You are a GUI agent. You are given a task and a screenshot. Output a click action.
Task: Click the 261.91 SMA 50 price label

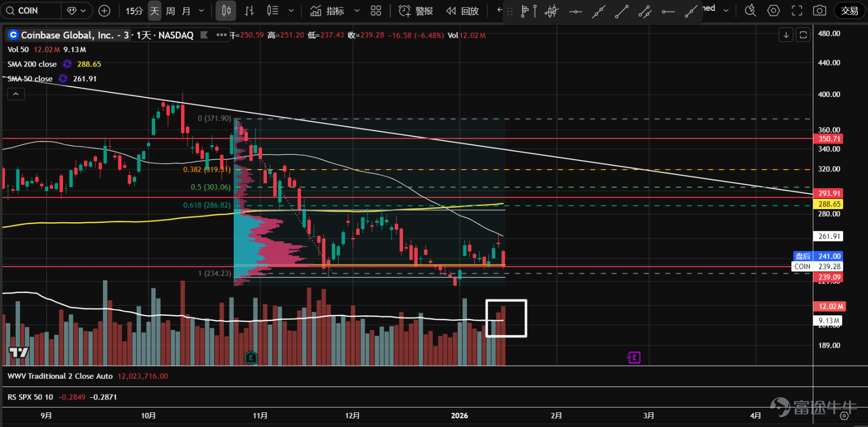click(829, 236)
